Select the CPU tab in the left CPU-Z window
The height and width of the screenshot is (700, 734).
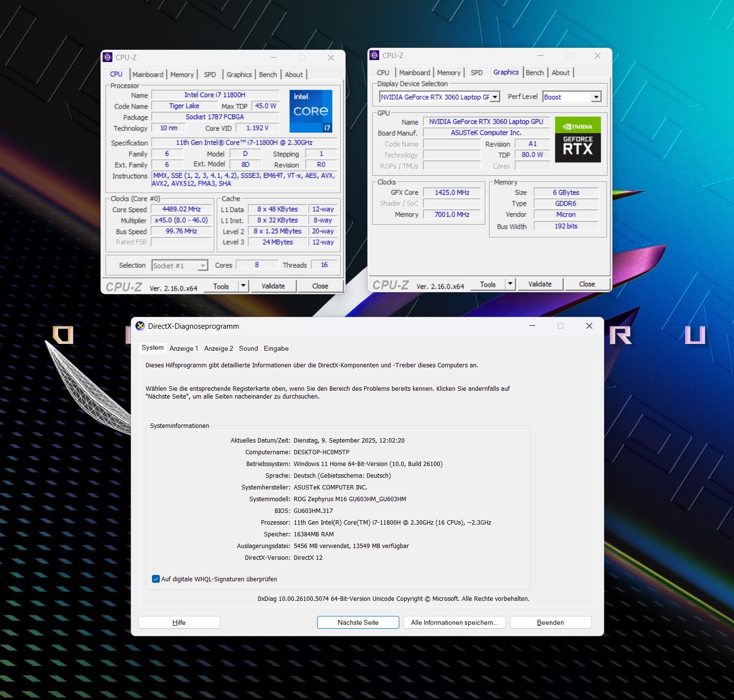(116, 74)
